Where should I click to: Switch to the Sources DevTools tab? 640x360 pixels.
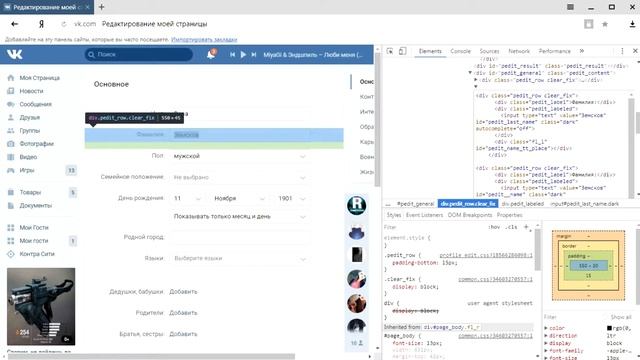point(489,51)
